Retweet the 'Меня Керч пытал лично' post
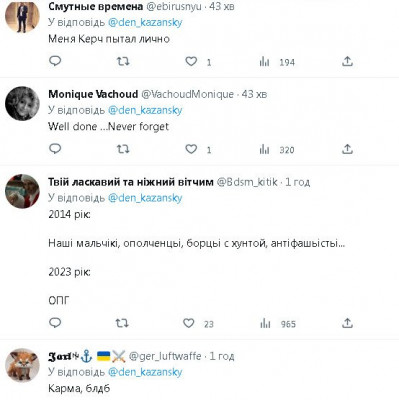 (x=123, y=61)
